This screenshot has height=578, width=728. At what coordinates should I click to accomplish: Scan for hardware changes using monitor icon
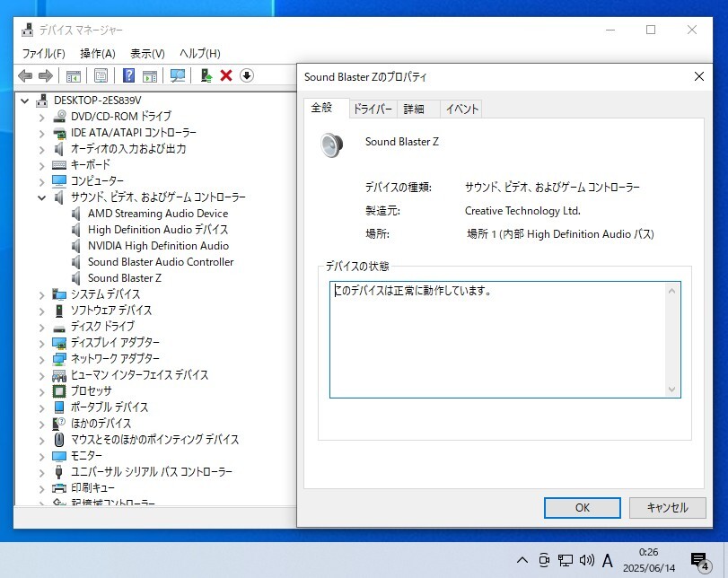(x=178, y=75)
